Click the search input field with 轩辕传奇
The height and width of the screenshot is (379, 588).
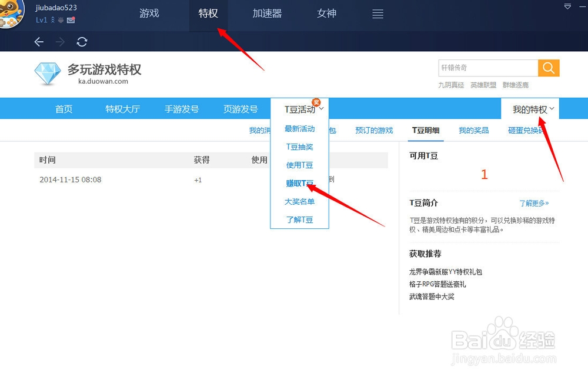[x=488, y=68]
